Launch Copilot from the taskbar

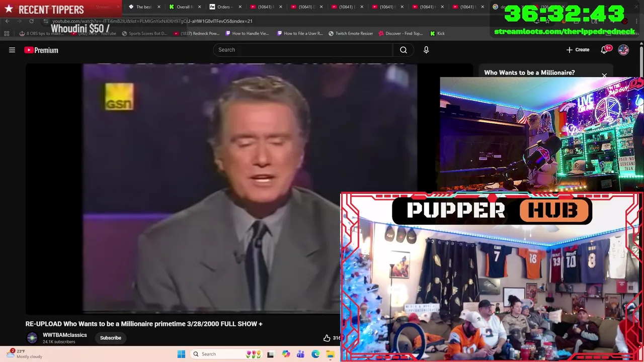[x=286, y=354]
